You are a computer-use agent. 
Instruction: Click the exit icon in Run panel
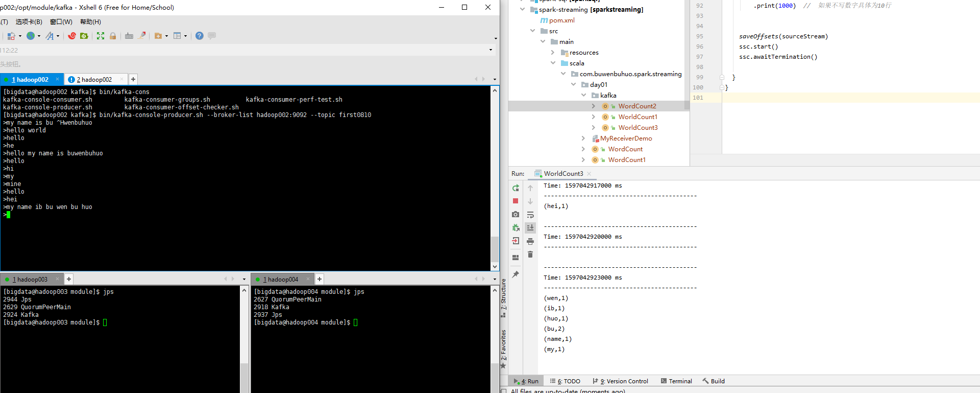pos(516,241)
